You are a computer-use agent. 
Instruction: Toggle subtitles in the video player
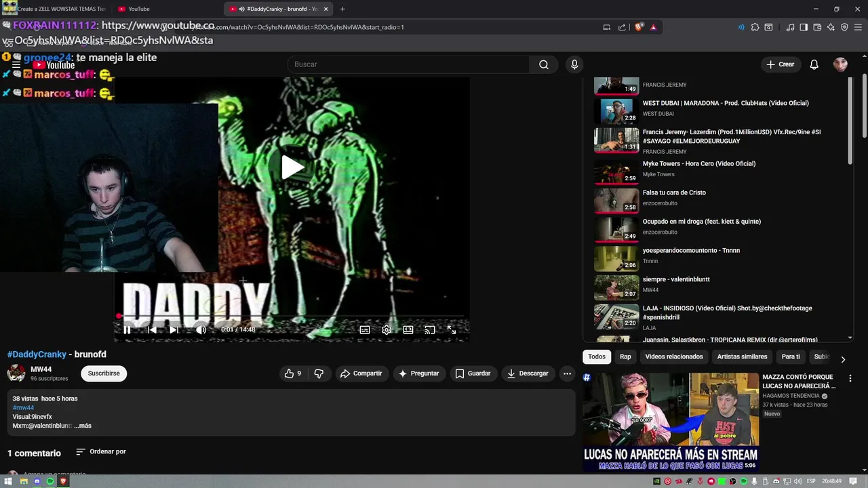(365, 329)
